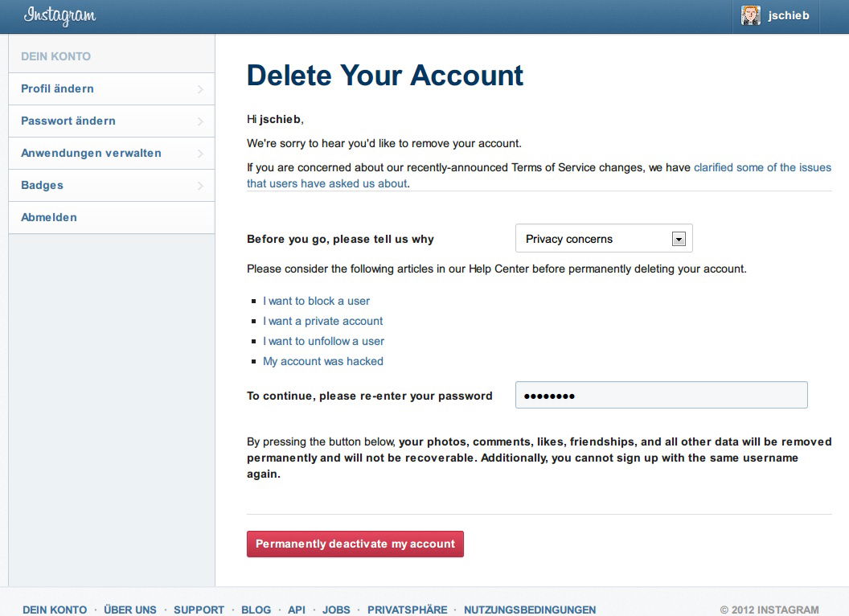The image size is (849, 616).
Task: Open the Privacy concerns reason dropdown
Action: 604,238
